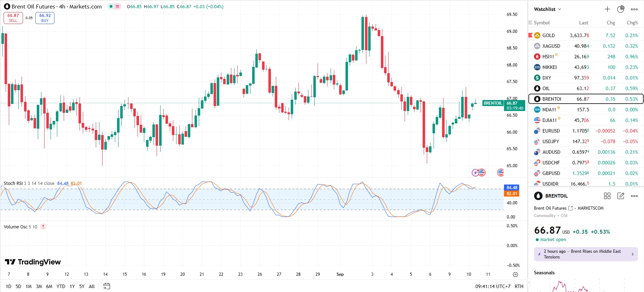The image size is (644, 292).
Task: Open the chart settings gear icon
Action: (515, 274)
